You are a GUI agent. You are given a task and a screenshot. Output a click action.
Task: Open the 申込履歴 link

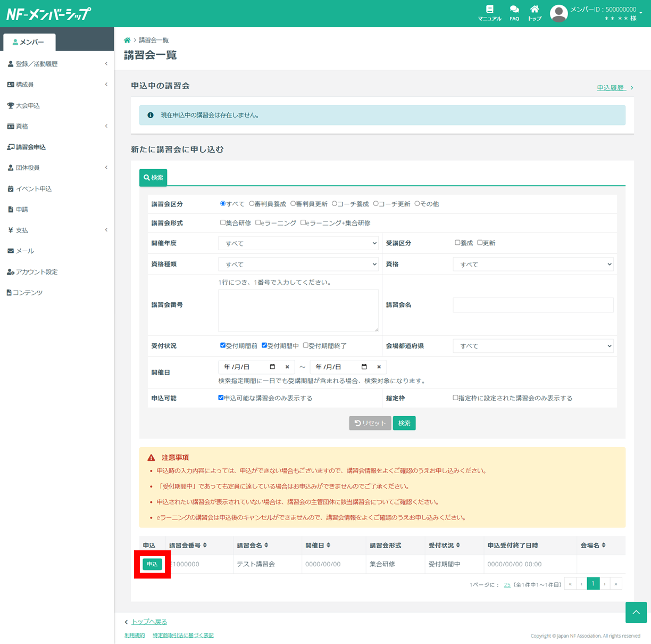coord(611,88)
